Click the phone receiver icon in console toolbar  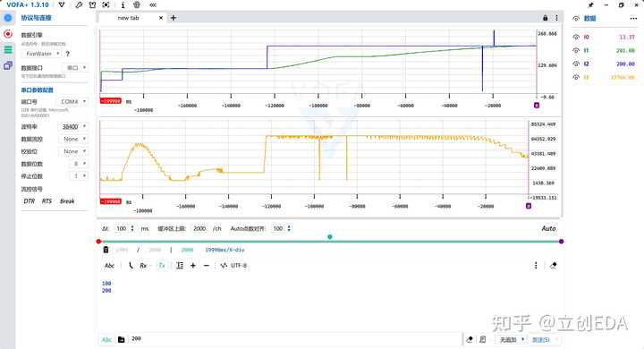(x=131, y=266)
